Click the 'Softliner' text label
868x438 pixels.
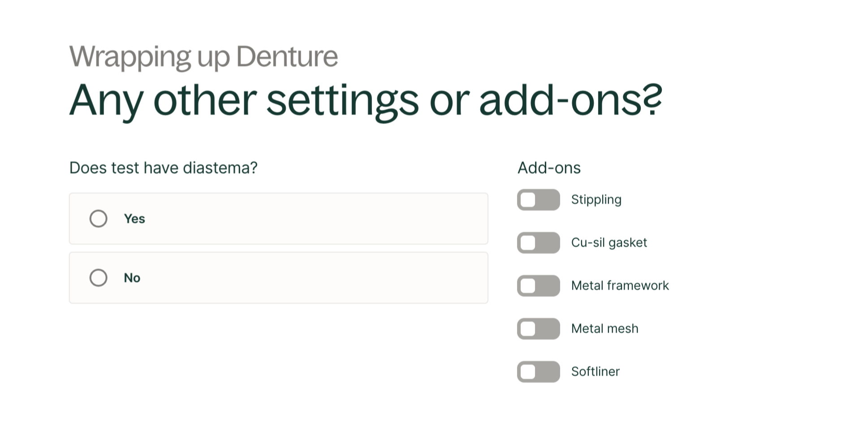click(x=595, y=372)
